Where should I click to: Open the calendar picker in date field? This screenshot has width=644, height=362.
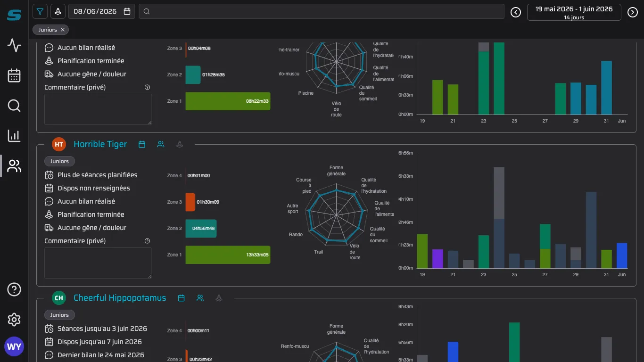click(127, 11)
